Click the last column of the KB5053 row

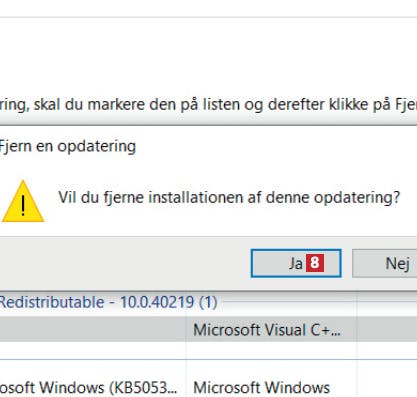(387, 387)
